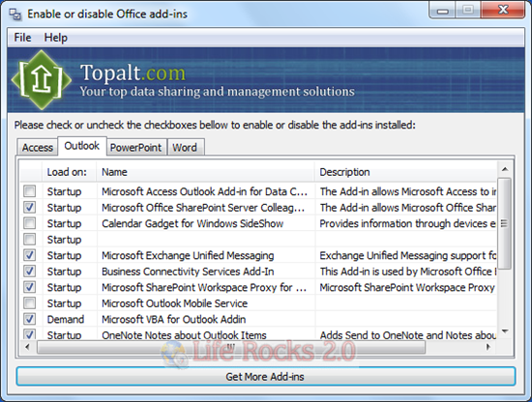The width and height of the screenshot is (532, 402).
Task: Click 'Microsoft Access Outlook Add-in for Data C…' name
Action: tap(204, 191)
